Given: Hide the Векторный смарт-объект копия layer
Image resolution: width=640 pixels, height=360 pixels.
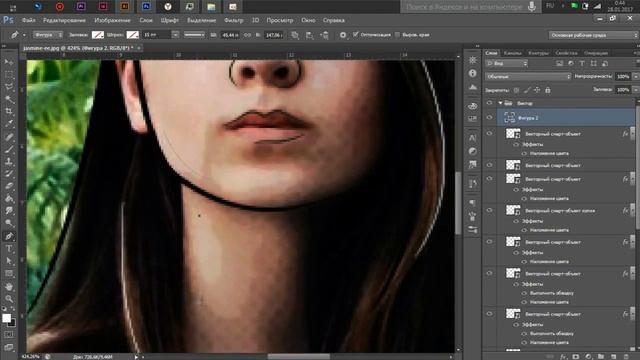Looking at the screenshot, I should click(x=489, y=211).
